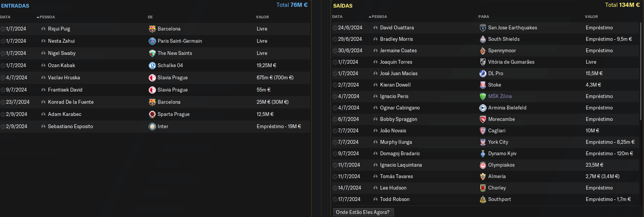
Task: Click the Paris Saint-Germain club badge
Action: point(152,41)
